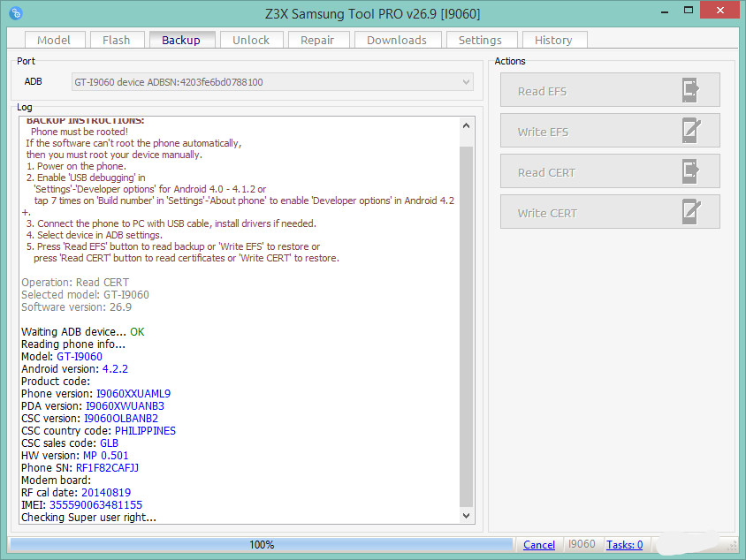The width and height of the screenshot is (746, 560).
Task: Click the export icon on Read EFS
Action: 690,90
